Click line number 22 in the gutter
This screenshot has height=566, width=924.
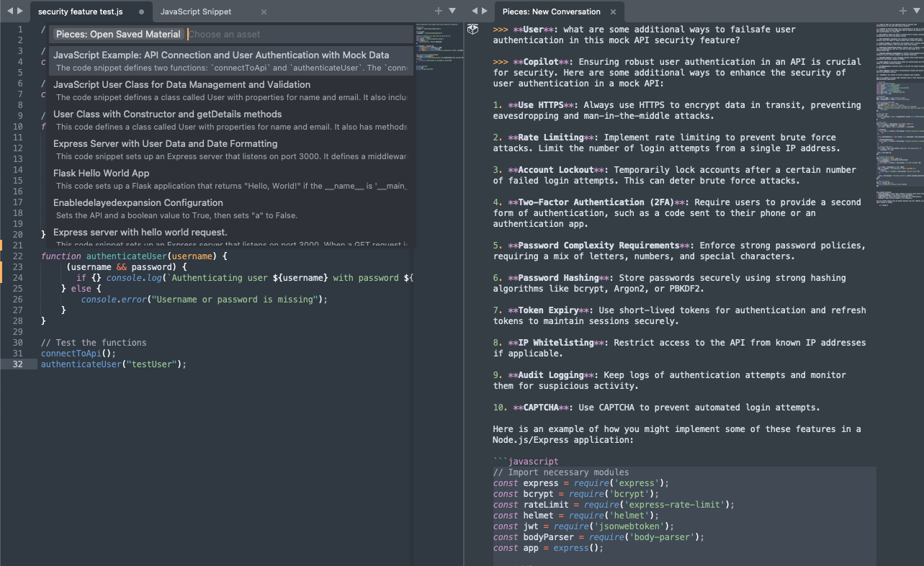pyautogui.click(x=18, y=256)
